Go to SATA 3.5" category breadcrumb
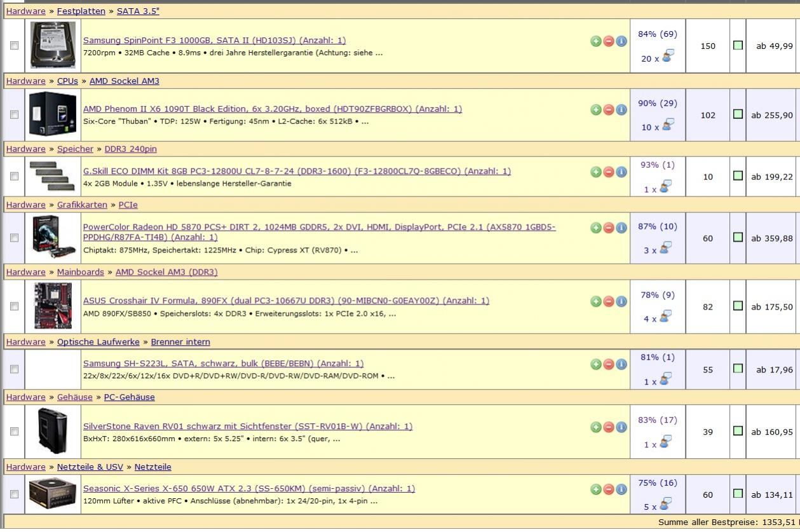The image size is (800, 532). point(138,11)
